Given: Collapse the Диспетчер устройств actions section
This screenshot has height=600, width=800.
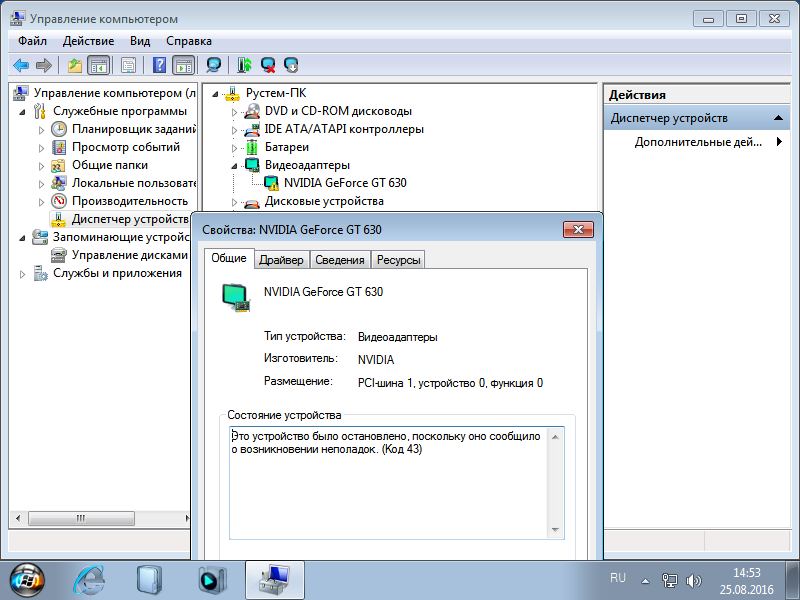Looking at the screenshot, I should coord(778,118).
